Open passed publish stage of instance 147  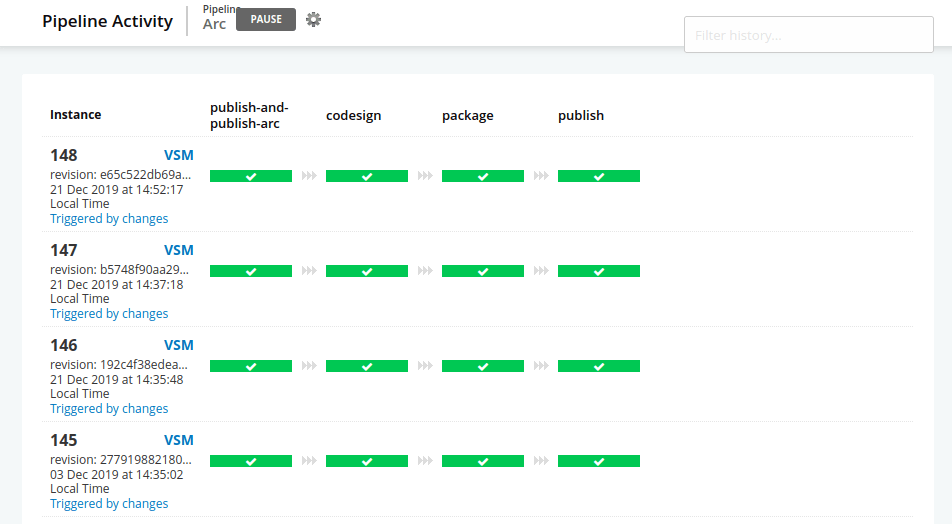(x=599, y=271)
